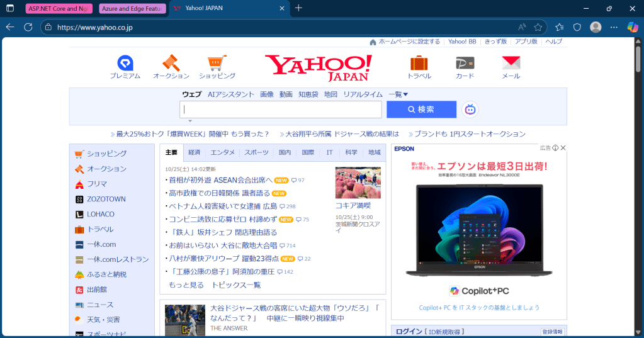Click the page vertical scrollbar

pyautogui.click(x=638, y=189)
